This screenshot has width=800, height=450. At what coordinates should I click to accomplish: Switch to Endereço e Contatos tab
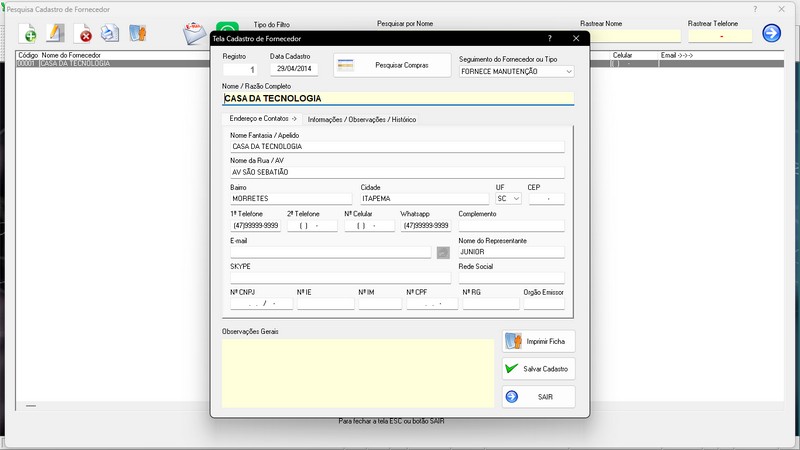(263, 118)
